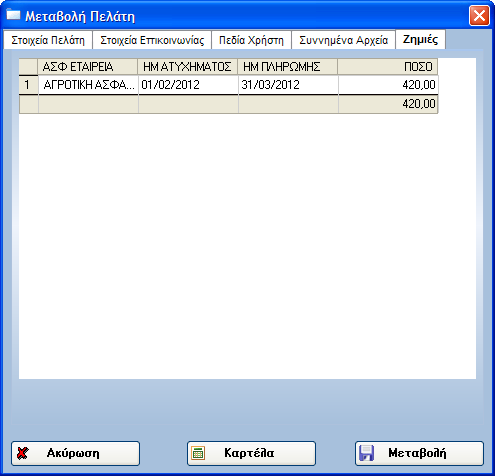The width and height of the screenshot is (495, 476).
Task: Save changes with the Μεταβολή button
Action: pyautogui.click(x=419, y=453)
